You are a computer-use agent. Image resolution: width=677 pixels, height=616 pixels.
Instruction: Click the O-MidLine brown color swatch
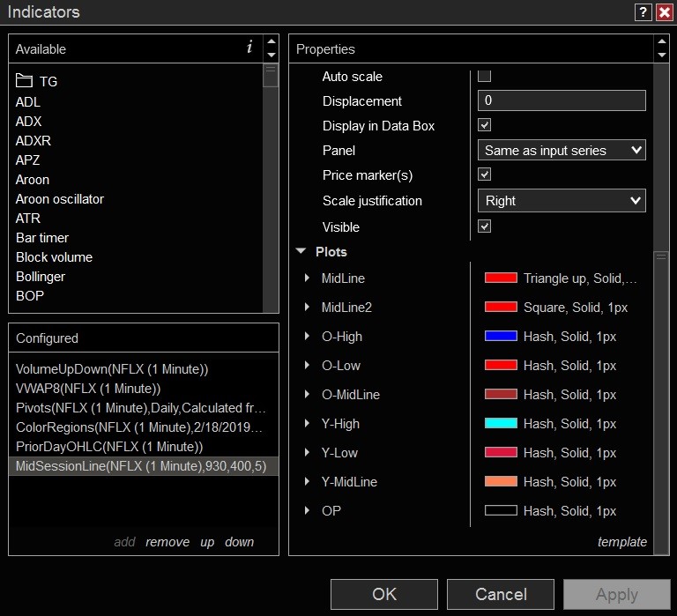click(x=501, y=394)
